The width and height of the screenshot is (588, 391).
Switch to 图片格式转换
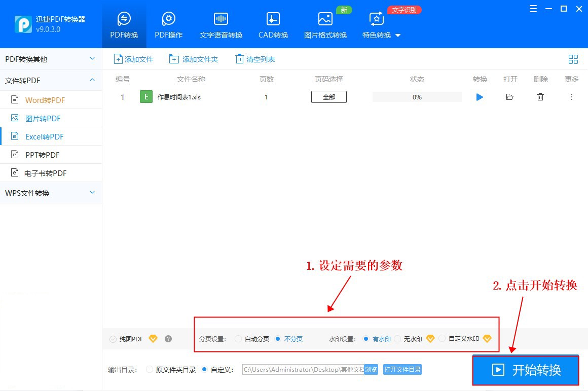(x=325, y=24)
